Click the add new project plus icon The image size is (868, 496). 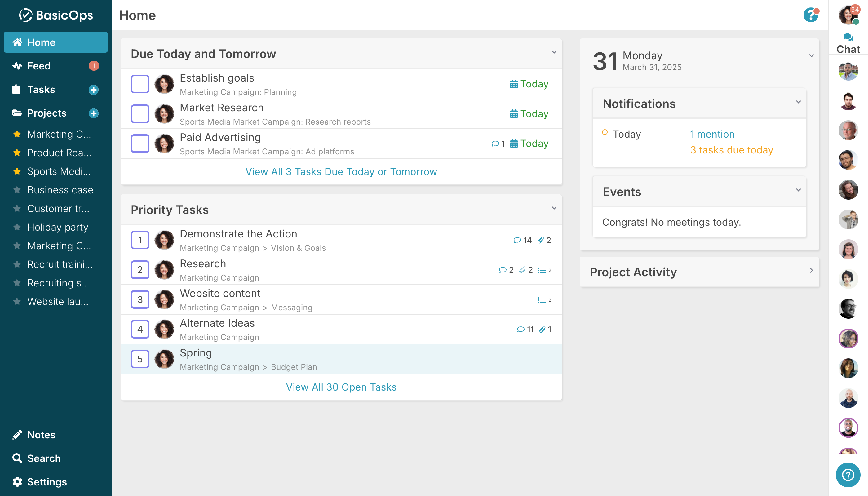(94, 113)
